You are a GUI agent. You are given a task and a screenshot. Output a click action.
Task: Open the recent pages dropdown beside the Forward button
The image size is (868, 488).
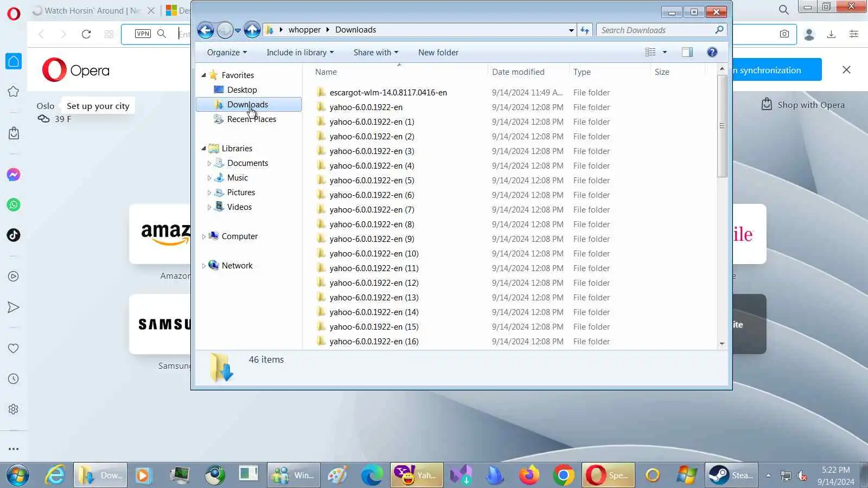coord(238,30)
